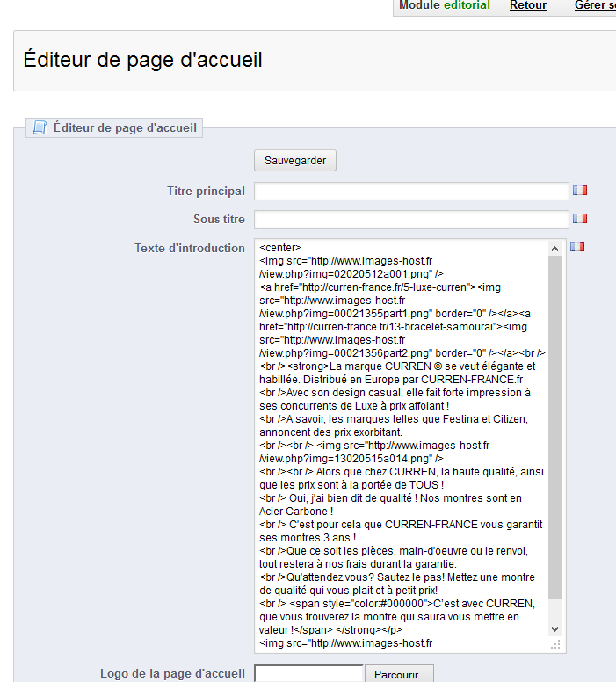Screen dimensions: 616x682
Task: Click the textarea scrollbar up arrow
Action: tap(554, 249)
